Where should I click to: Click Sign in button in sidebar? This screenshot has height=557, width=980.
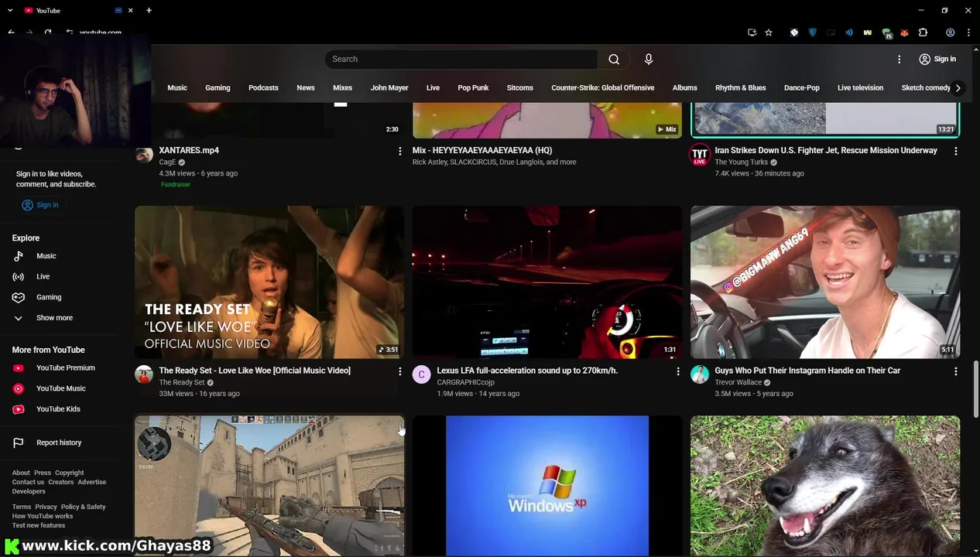coord(40,205)
